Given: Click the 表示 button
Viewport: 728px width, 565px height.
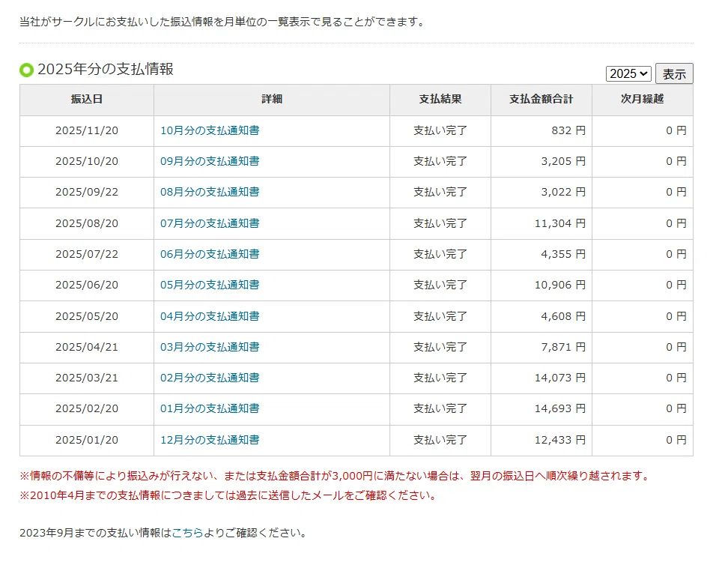Looking at the screenshot, I should click(x=674, y=73).
